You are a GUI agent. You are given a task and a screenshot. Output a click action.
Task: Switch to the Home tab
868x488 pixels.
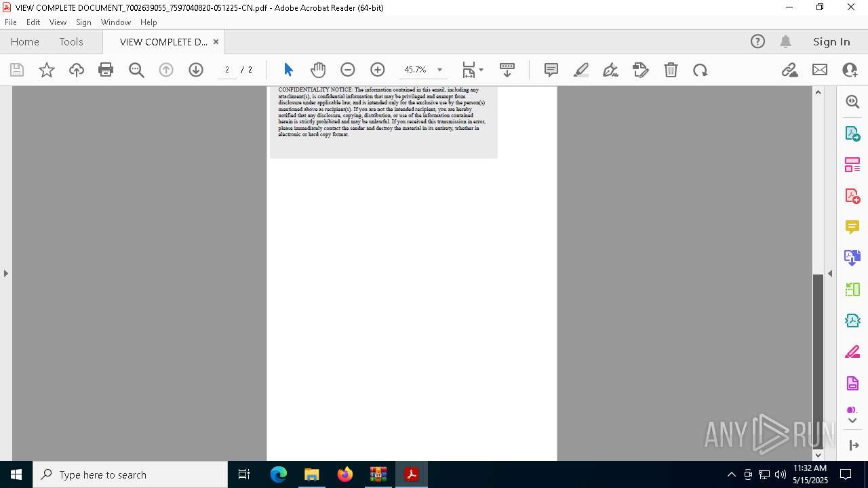[x=25, y=41]
